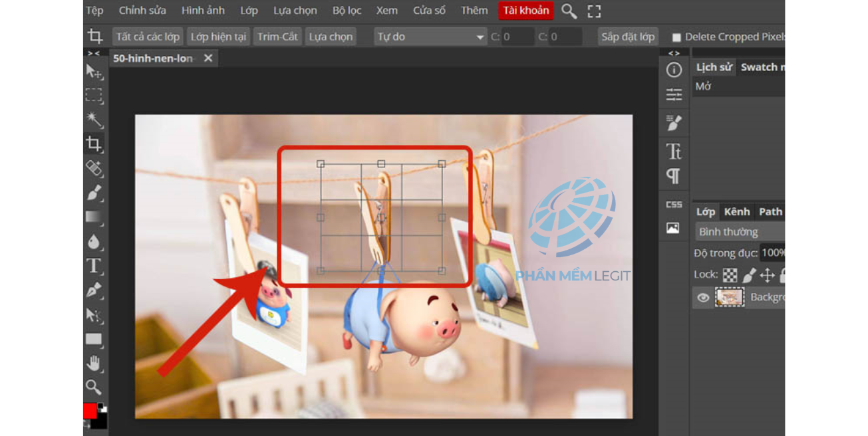Open Bình thường blend mode dropdown

point(740,232)
